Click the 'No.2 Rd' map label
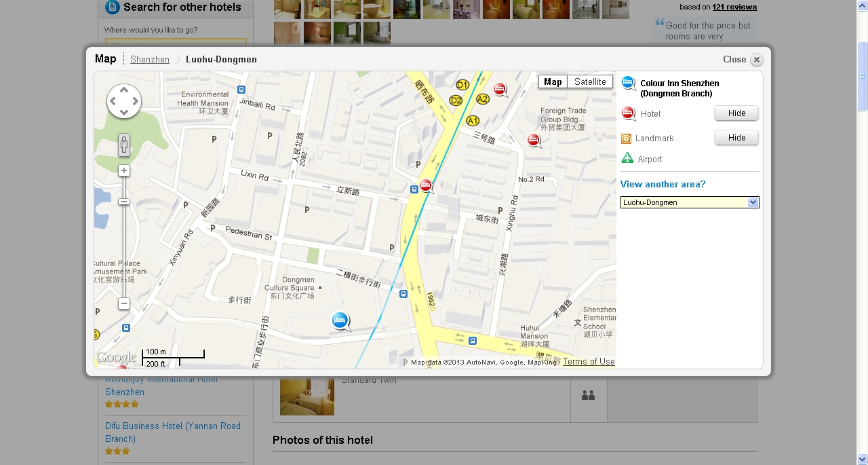This screenshot has height=465, width=868. pos(532,179)
